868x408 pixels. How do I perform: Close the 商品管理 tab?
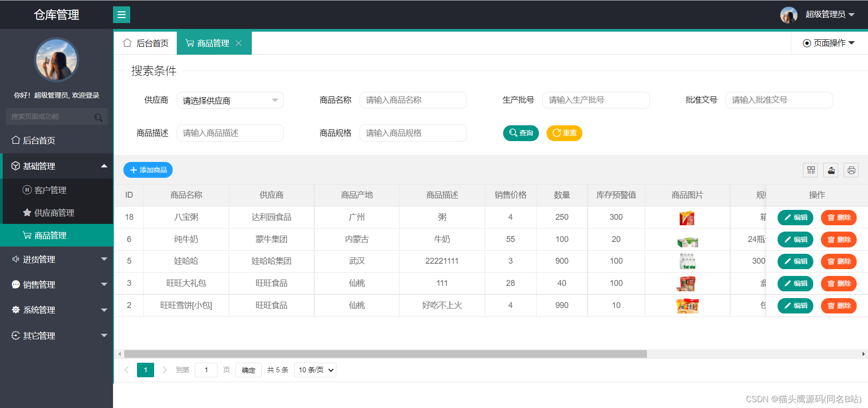point(239,43)
